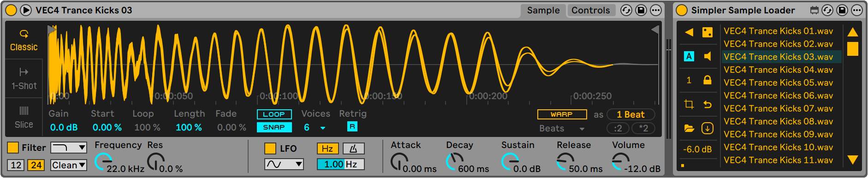This screenshot has width=868, height=178.
Task: Select VEC4 Trance Kicks 07.wav
Action: click(x=781, y=108)
